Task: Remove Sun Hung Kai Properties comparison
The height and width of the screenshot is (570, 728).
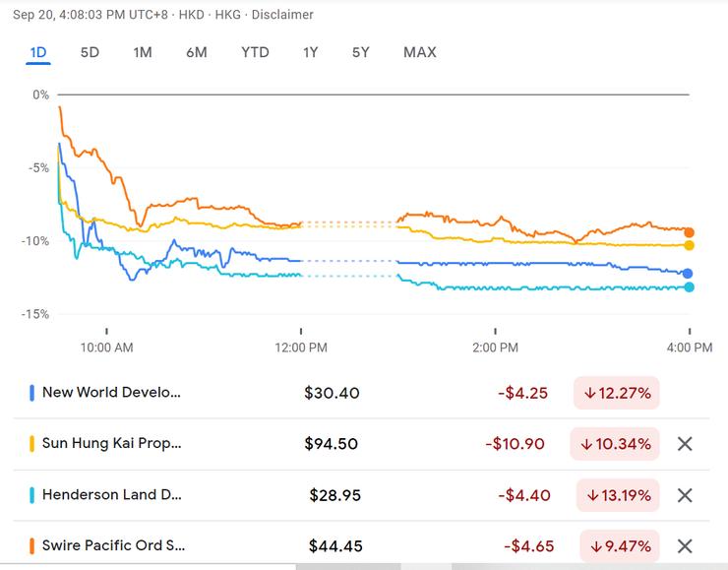Action: (x=686, y=444)
